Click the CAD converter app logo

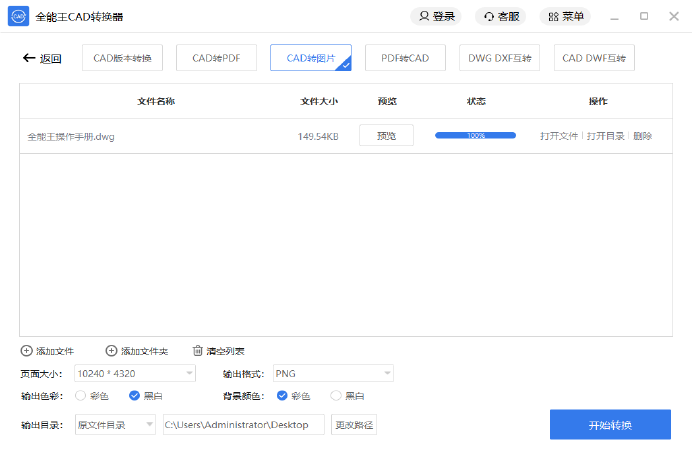18,17
